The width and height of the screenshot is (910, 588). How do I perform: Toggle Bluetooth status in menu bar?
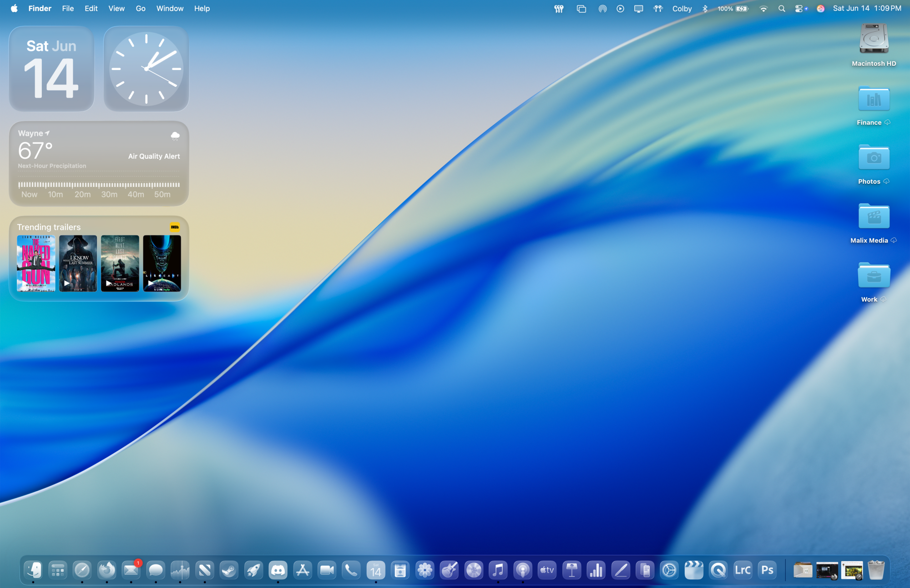tap(705, 9)
